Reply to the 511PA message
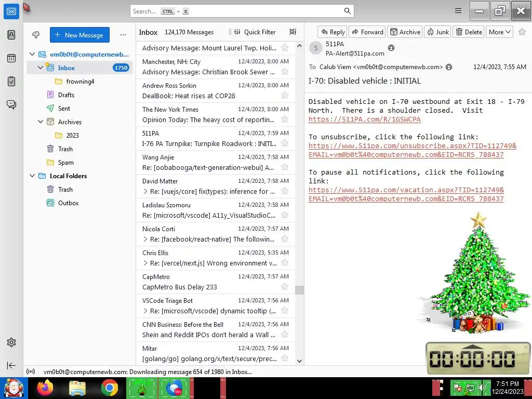 pyautogui.click(x=332, y=32)
